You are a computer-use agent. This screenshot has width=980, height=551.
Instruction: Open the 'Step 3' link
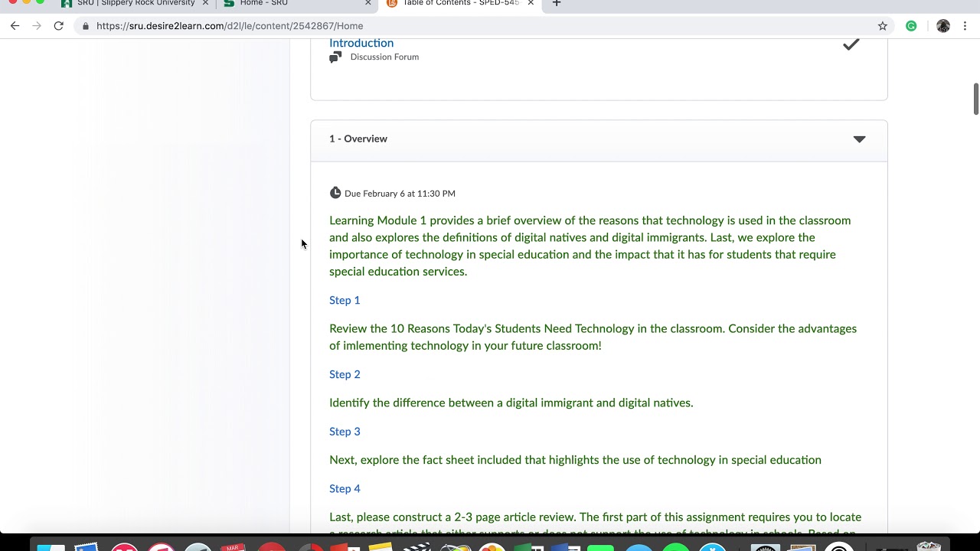click(345, 432)
